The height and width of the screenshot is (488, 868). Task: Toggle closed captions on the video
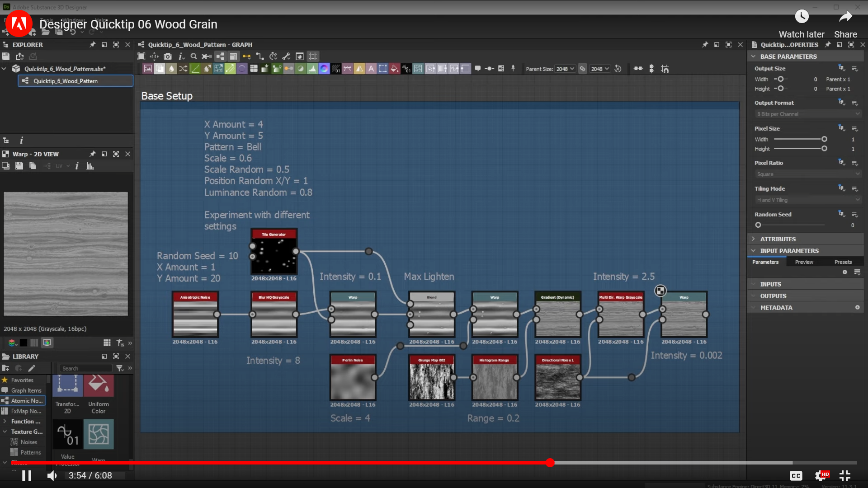coord(796,475)
